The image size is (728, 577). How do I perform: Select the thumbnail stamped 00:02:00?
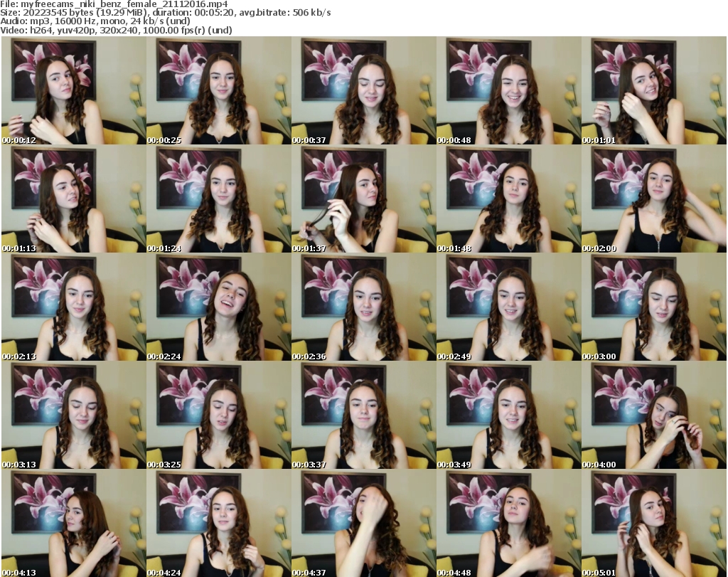pyautogui.click(x=654, y=198)
